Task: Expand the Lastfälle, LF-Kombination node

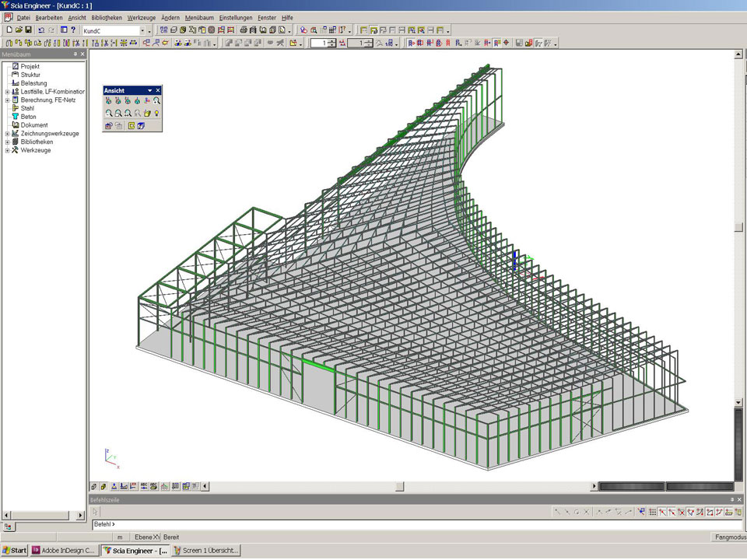Action: click(7, 91)
